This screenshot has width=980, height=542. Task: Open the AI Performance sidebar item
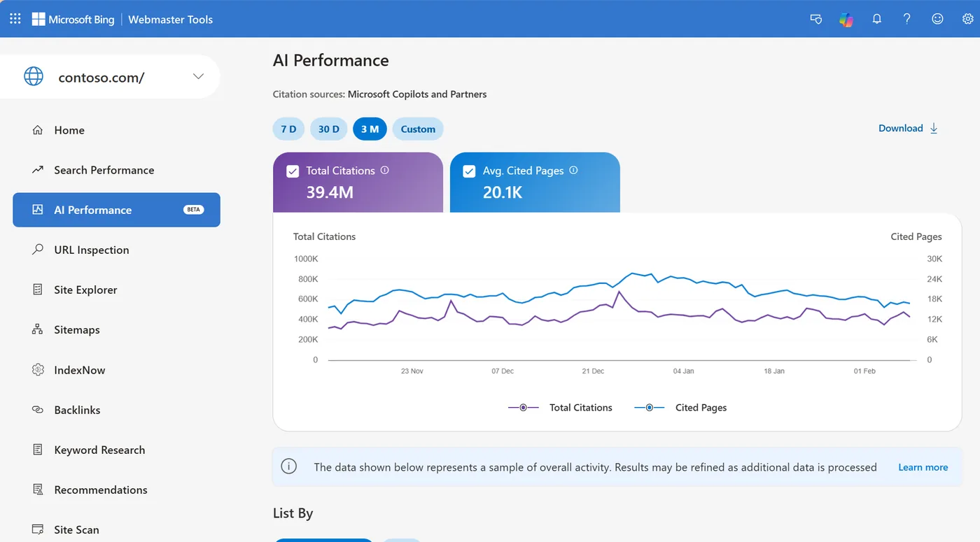[116, 210]
